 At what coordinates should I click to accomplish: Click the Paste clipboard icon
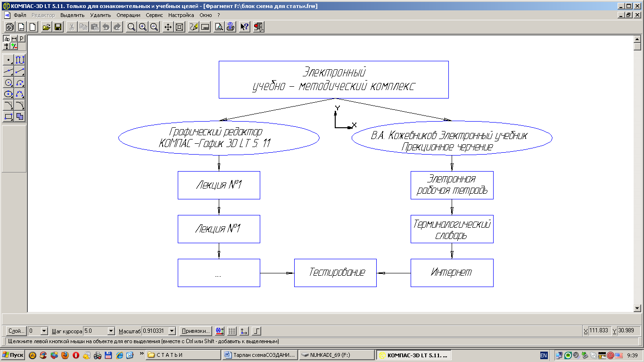[95, 27]
